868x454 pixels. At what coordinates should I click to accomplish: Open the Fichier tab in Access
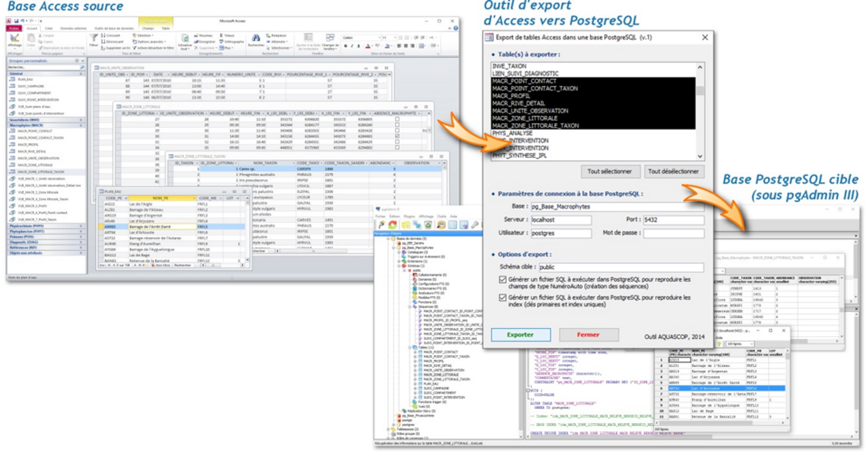coord(14,29)
